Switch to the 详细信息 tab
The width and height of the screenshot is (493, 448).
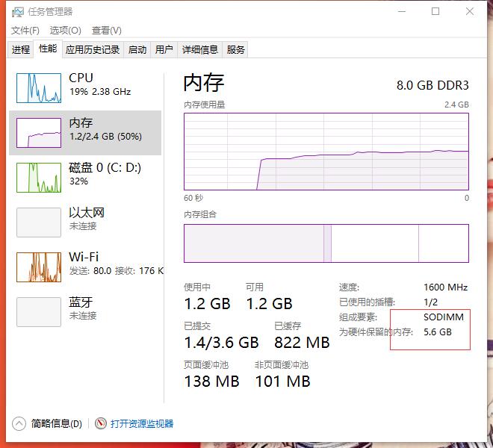[200, 50]
